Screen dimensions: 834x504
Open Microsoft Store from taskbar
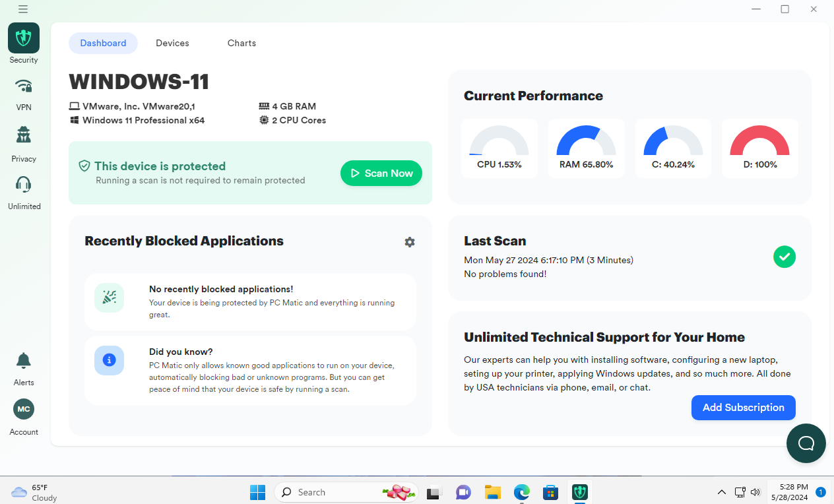(x=551, y=492)
